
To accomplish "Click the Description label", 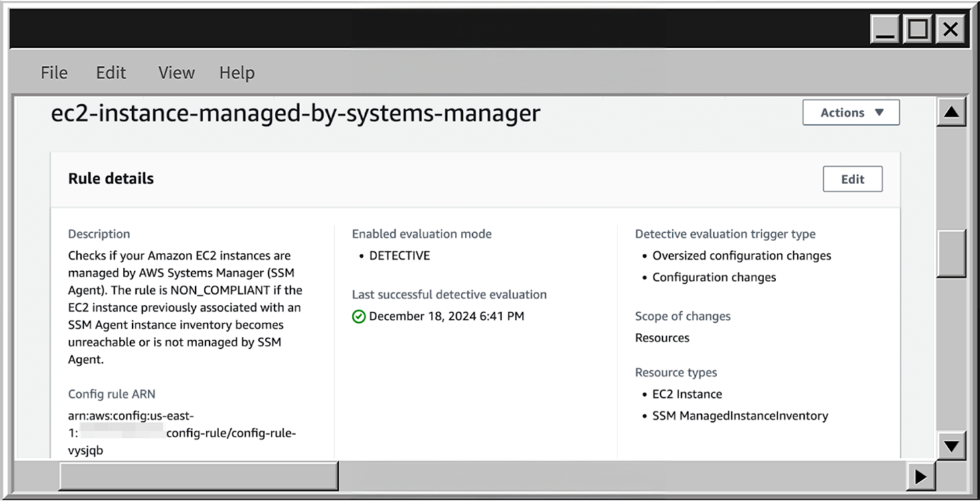I will (99, 234).
